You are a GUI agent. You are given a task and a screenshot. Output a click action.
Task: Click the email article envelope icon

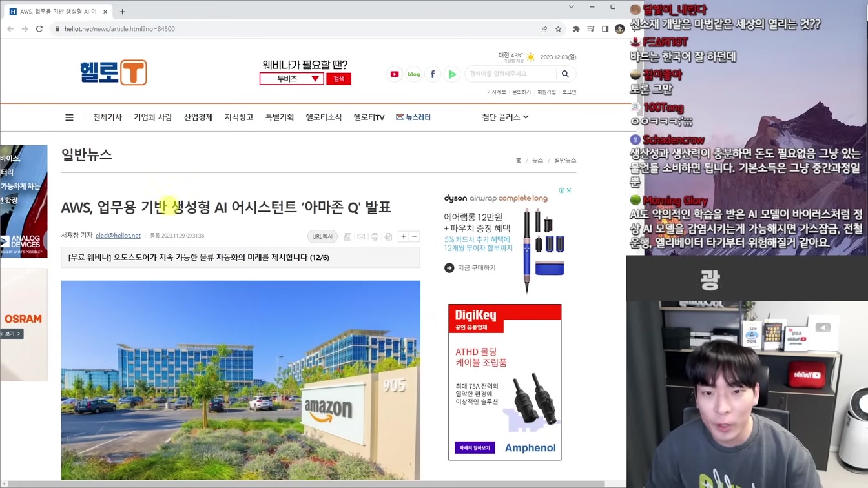point(361,237)
